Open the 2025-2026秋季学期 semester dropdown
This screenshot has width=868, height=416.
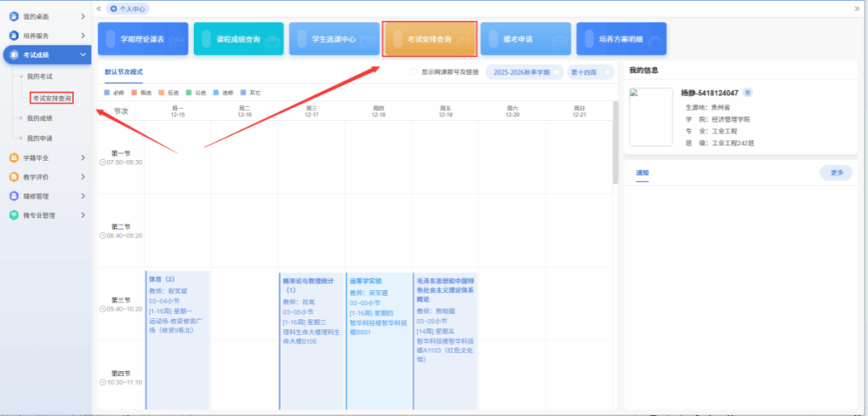[x=523, y=72]
